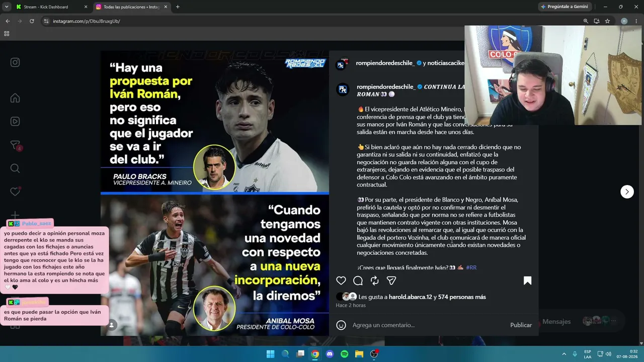
Task: Close the Kick Dashboard tab
Action: coord(86,7)
